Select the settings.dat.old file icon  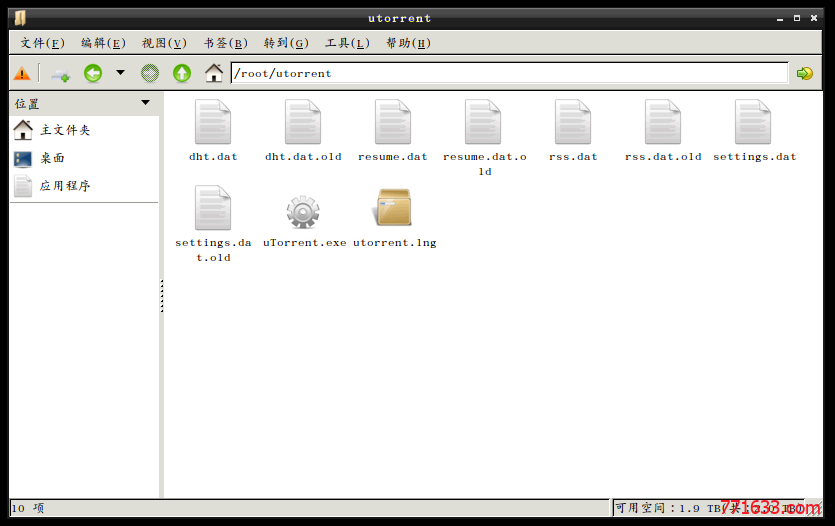[213, 208]
